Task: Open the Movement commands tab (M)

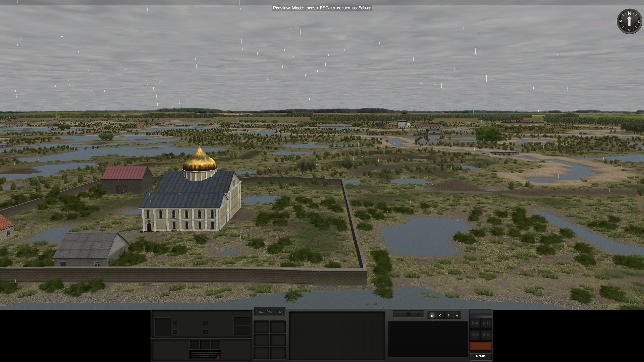Action: pyautogui.click(x=432, y=315)
